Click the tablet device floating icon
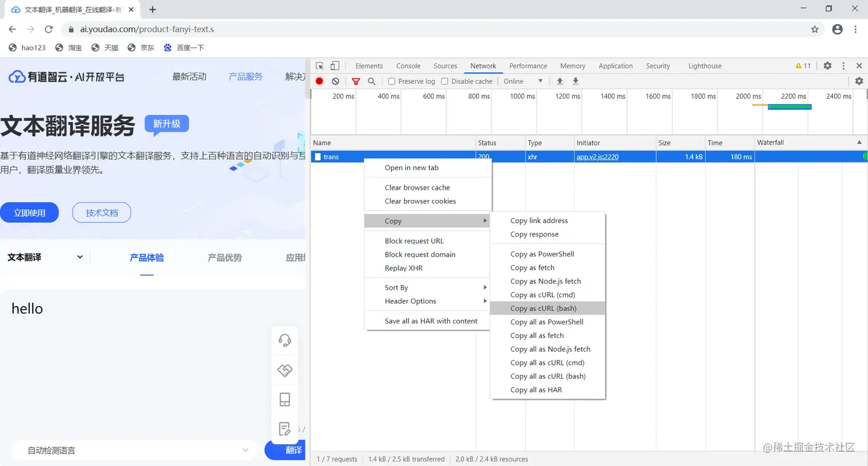The height and width of the screenshot is (466, 868). [285, 399]
